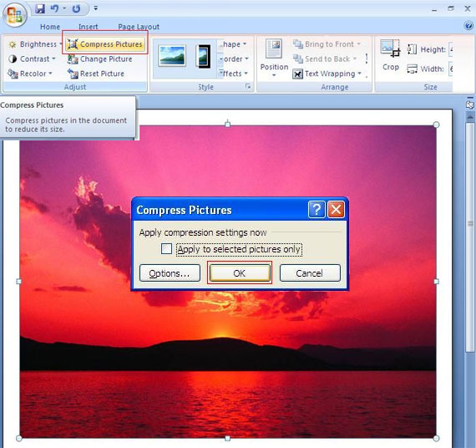Open the Options... button in the dialog
The width and height of the screenshot is (476, 448).
pyautogui.click(x=170, y=273)
